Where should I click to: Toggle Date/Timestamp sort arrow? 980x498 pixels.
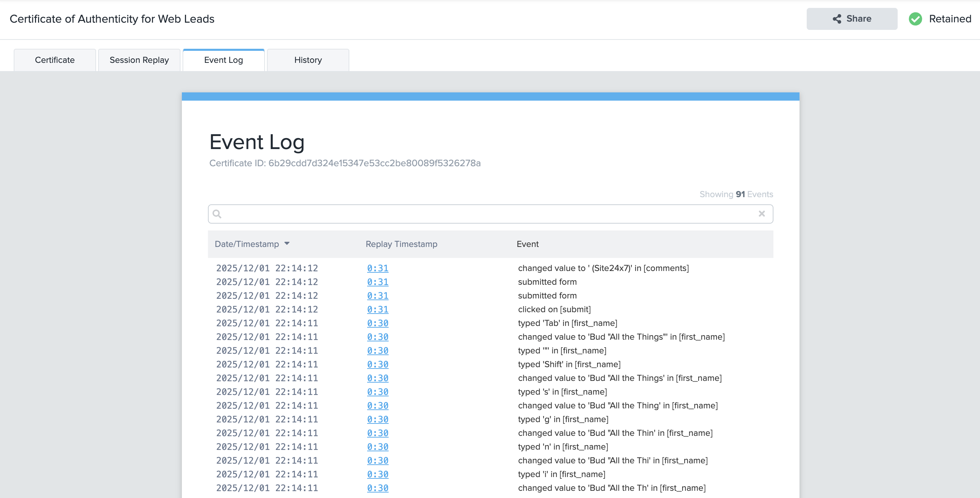(287, 244)
